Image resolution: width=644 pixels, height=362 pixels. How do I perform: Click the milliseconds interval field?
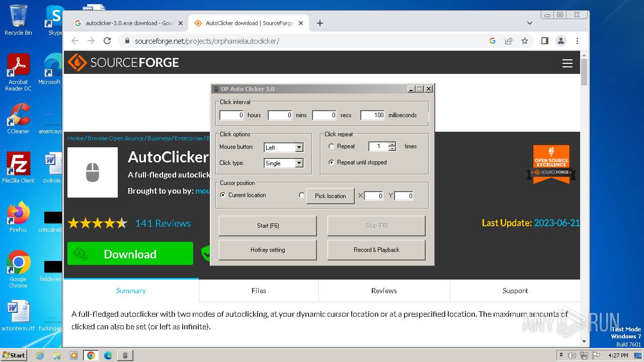(x=373, y=115)
